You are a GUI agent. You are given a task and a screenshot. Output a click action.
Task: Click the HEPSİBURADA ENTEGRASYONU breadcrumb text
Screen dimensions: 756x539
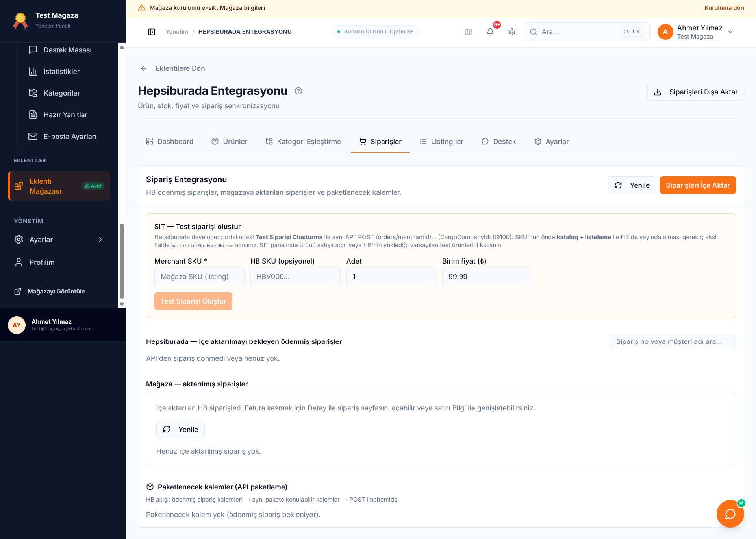[245, 32]
